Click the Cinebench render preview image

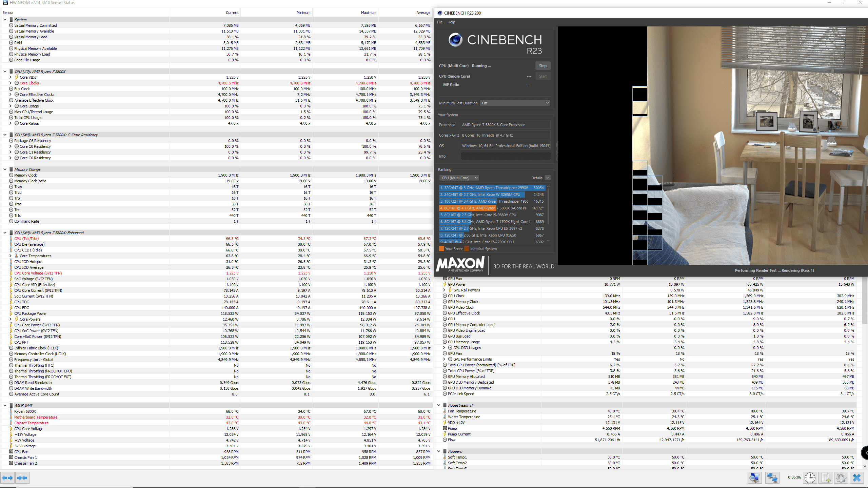(x=712, y=146)
